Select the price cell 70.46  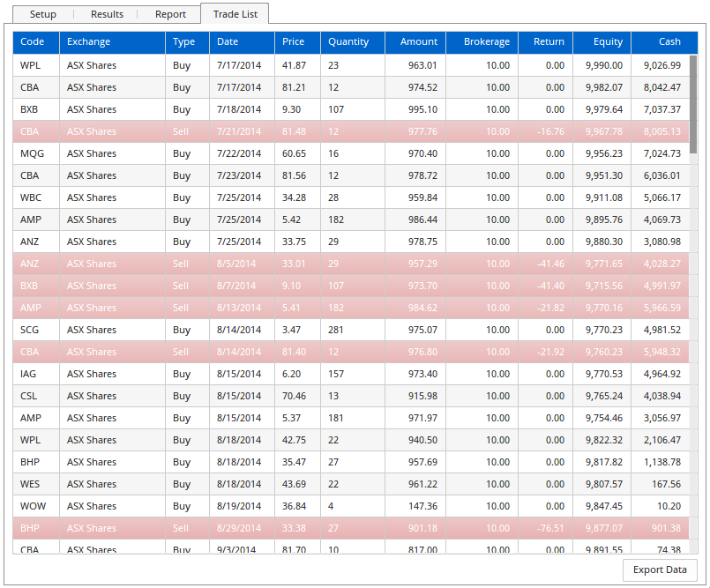(297, 396)
